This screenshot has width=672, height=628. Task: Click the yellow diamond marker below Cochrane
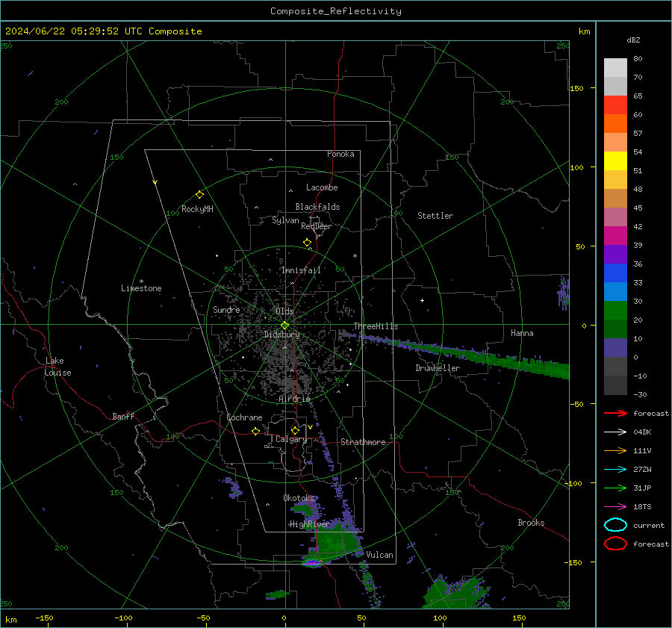256,431
